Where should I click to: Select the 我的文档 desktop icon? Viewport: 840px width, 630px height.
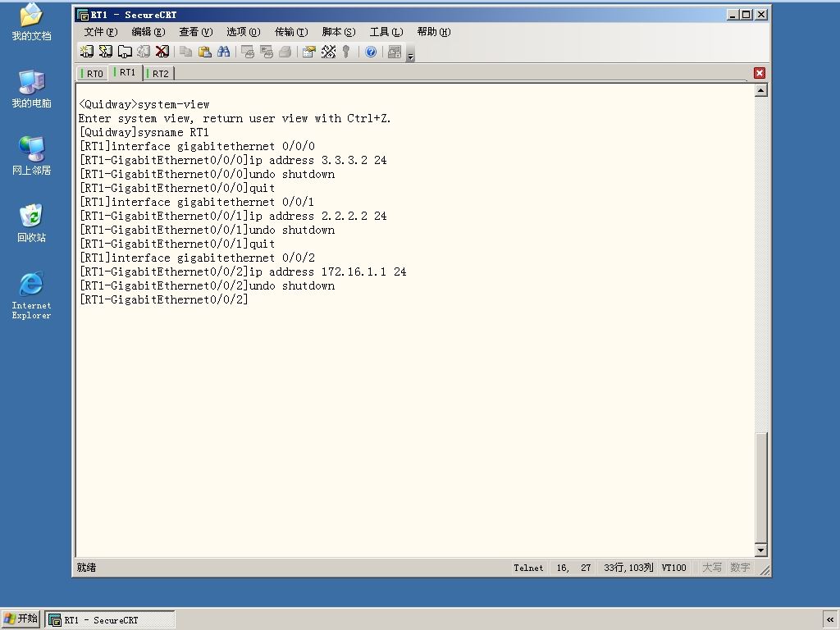pos(31,22)
